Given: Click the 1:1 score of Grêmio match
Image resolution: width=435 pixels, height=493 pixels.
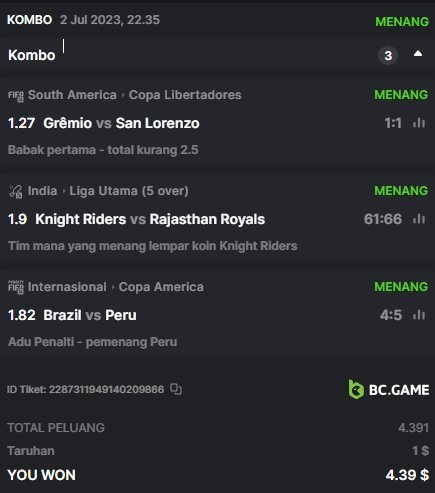Looking at the screenshot, I should coord(393,123).
